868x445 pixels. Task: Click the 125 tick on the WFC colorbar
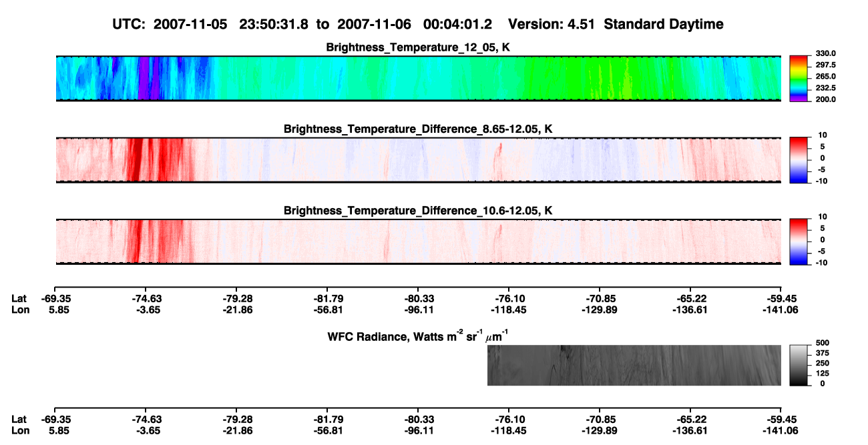823,373
